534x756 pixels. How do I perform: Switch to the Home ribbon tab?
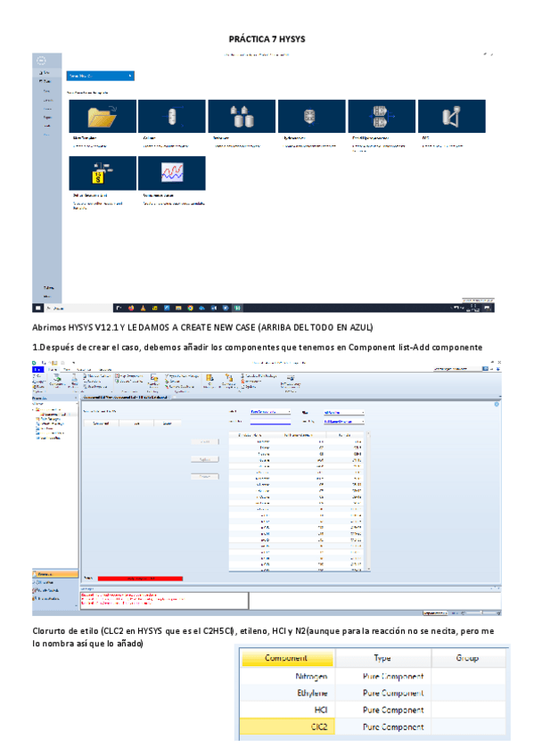53,369
